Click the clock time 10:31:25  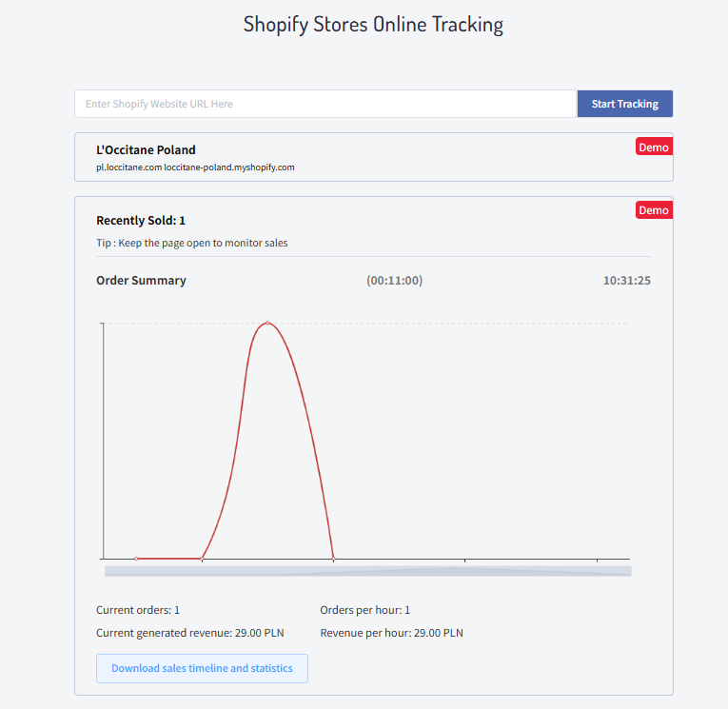[627, 281]
